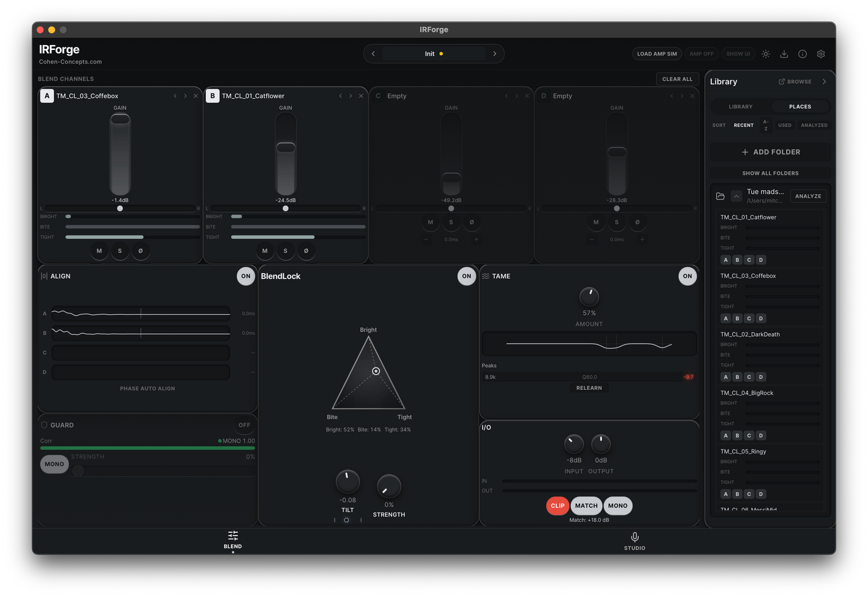868x597 pixels.
Task: Open the Studio microphone tab
Action: click(x=634, y=540)
